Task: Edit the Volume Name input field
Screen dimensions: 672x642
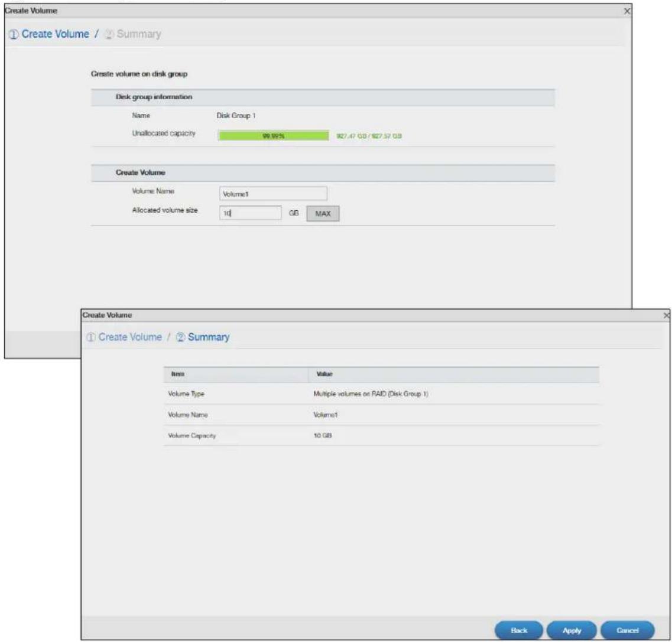Action: (273, 194)
